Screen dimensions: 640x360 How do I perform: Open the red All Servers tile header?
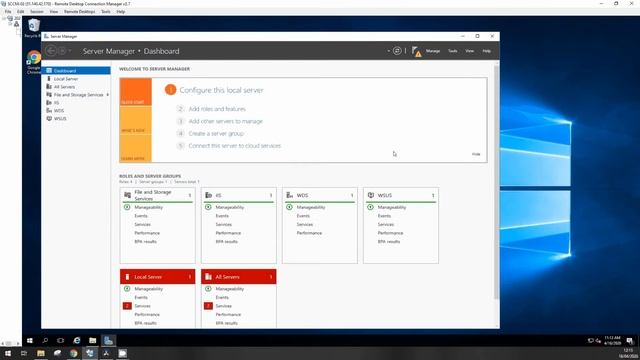tap(239, 277)
